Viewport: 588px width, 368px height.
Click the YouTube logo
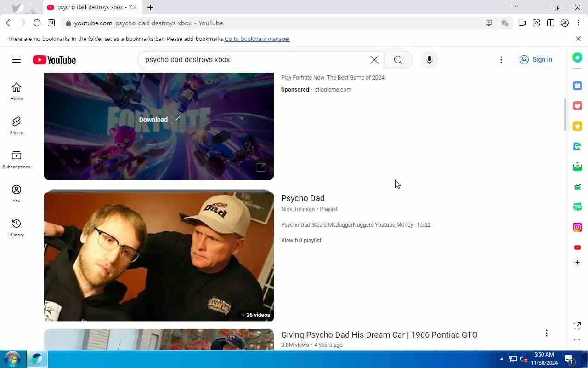coord(54,60)
